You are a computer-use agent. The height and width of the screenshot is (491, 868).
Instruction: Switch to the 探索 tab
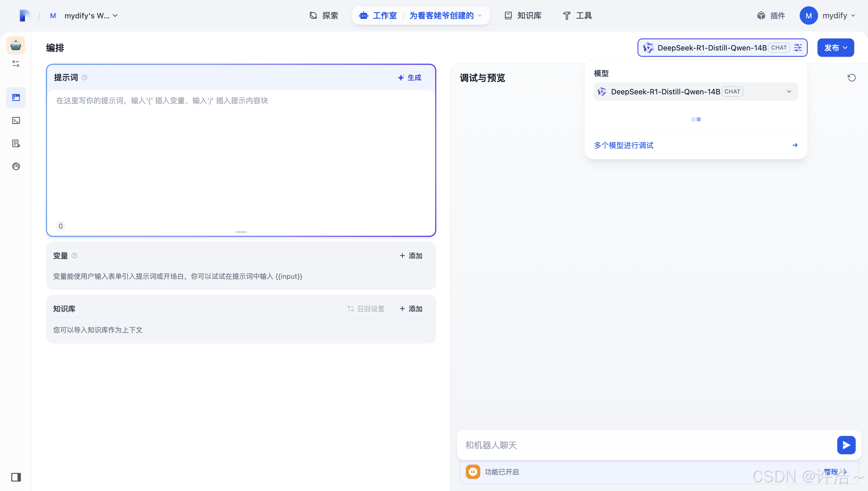click(324, 15)
